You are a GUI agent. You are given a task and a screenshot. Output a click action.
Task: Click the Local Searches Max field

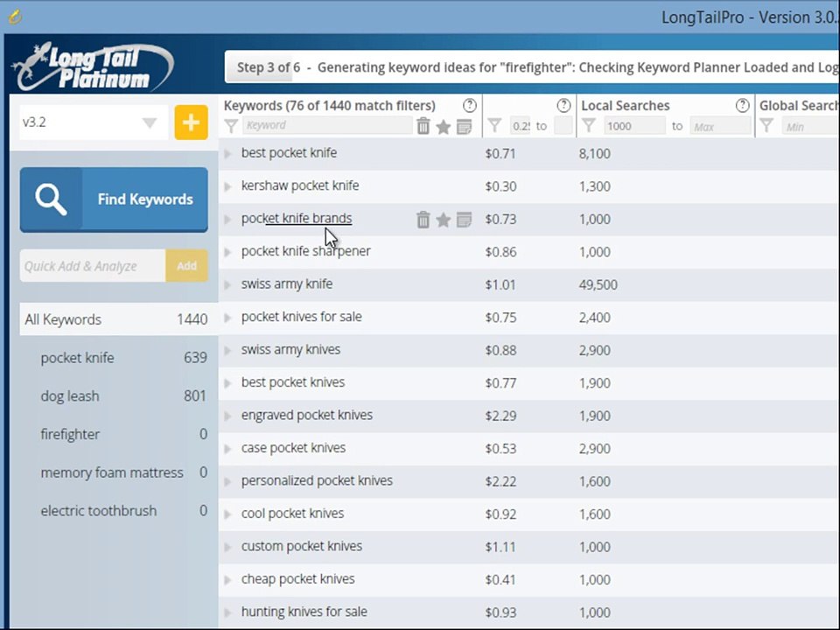(x=720, y=126)
